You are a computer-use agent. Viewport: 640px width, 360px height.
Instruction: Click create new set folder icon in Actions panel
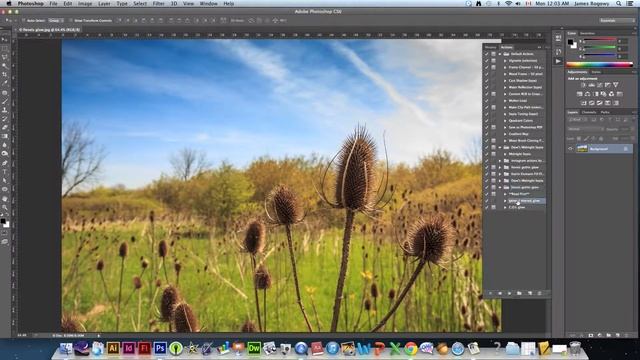(x=519, y=293)
